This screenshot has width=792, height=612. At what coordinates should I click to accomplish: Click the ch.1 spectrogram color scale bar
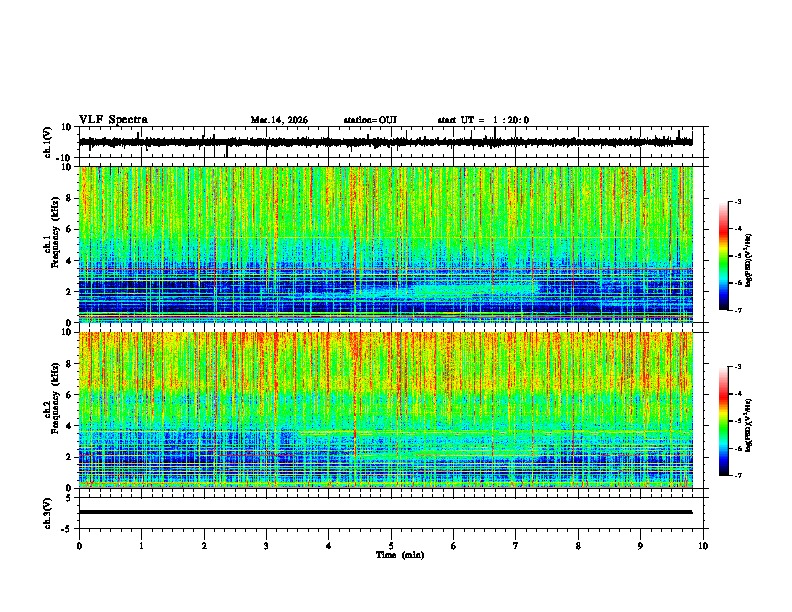point(724,256)
